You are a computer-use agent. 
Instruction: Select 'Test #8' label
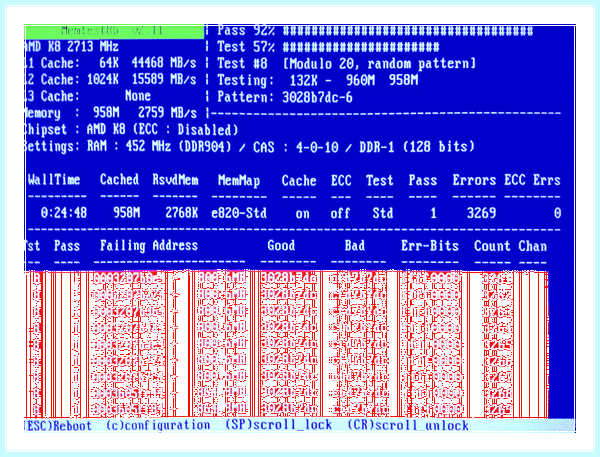coord(242,63)
